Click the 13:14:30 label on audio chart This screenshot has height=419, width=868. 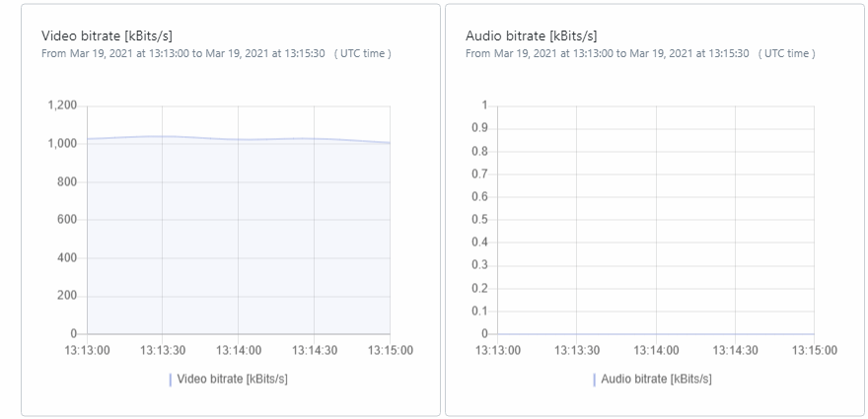pyautogui.click(x=735, y=350)
